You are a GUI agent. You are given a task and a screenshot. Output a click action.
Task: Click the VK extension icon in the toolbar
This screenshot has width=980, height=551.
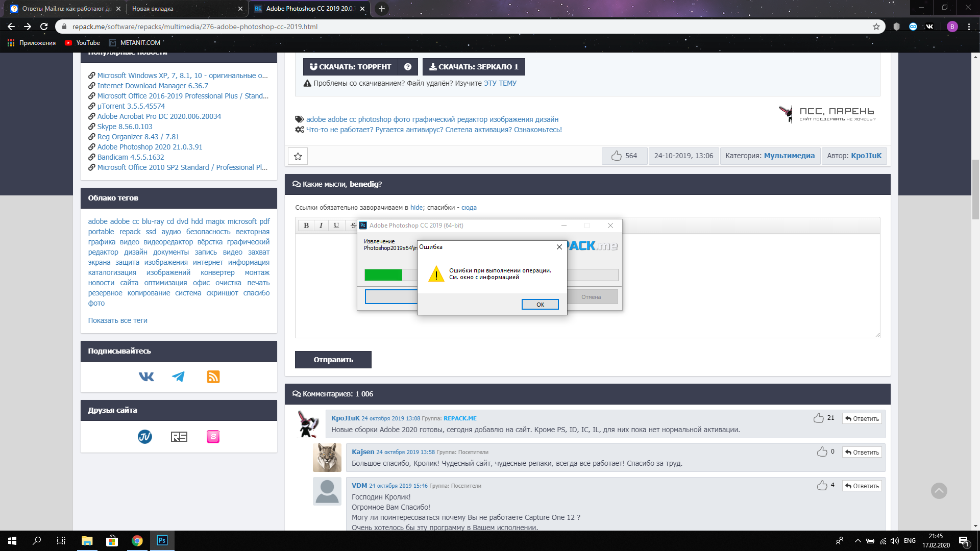929,27
